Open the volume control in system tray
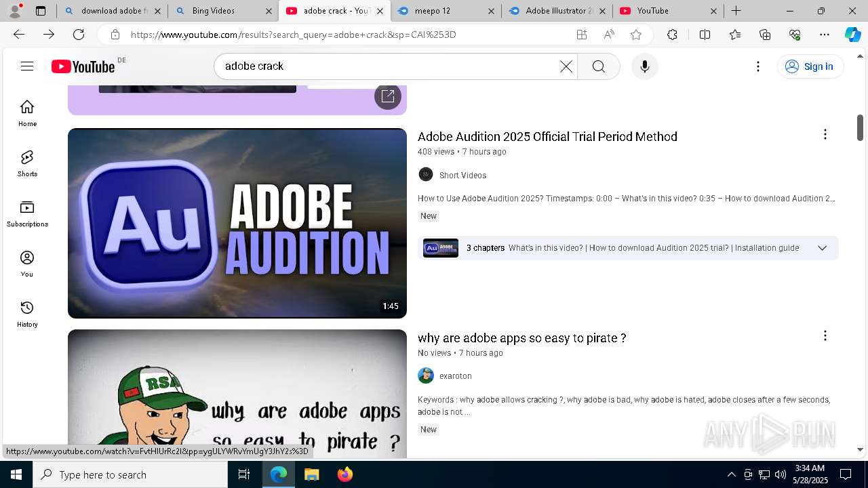 tap(780, 474)
